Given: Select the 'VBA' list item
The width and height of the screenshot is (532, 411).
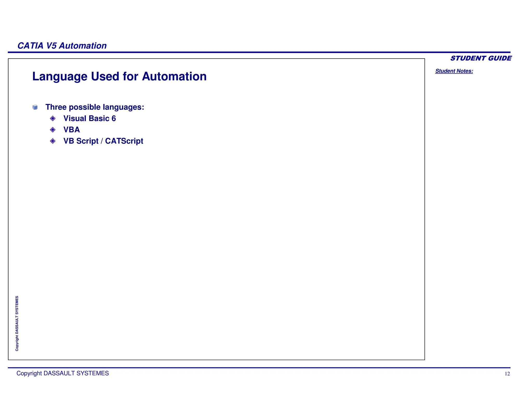Looking at the screenshot, I should [x=72, y=130].
